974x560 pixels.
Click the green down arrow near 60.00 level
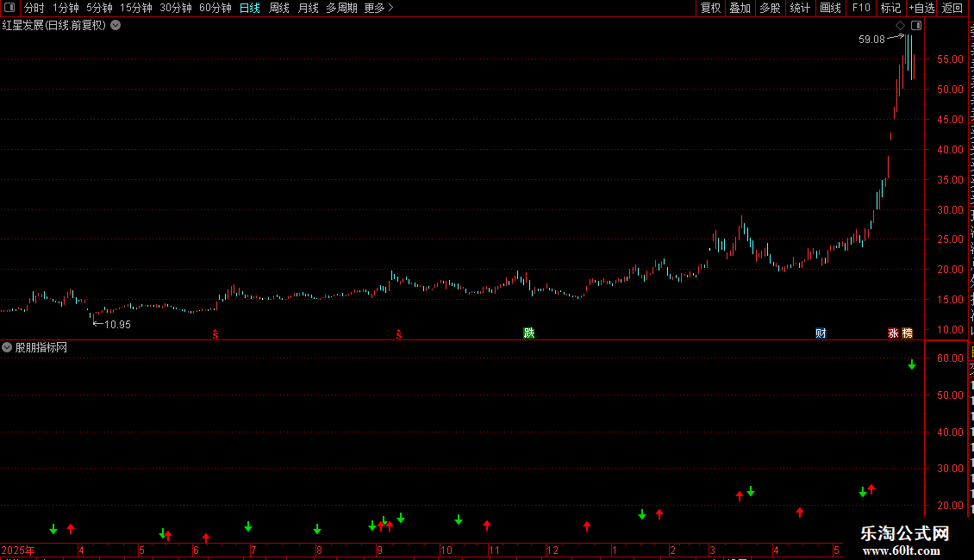click(x=912, y=365)
